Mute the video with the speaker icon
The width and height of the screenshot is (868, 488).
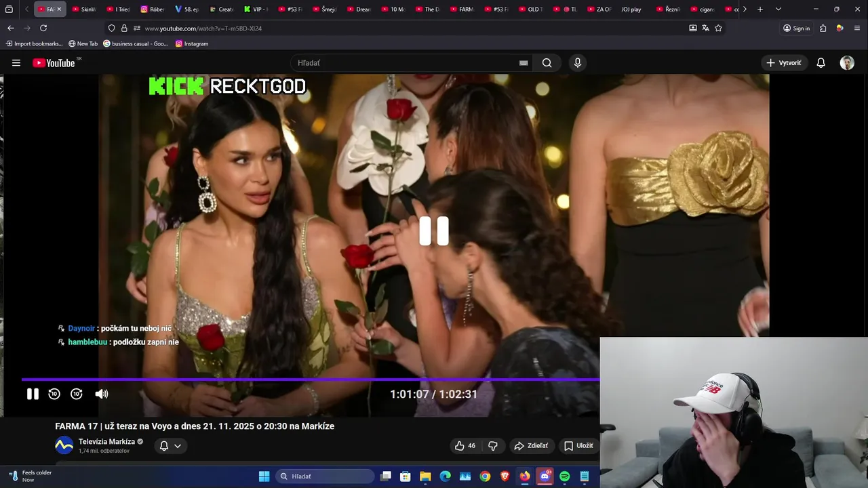pyautogui.click(x=102, y=394)
